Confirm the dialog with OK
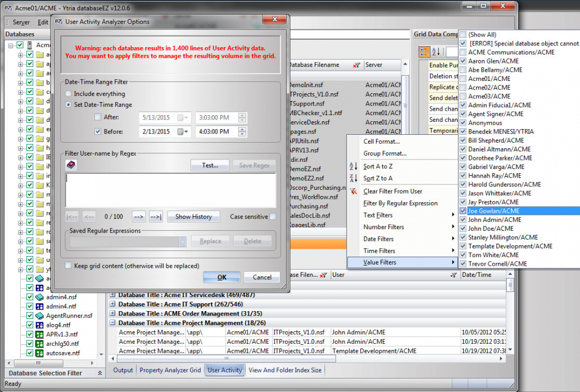The image size is (580, 392). (221, 277)
